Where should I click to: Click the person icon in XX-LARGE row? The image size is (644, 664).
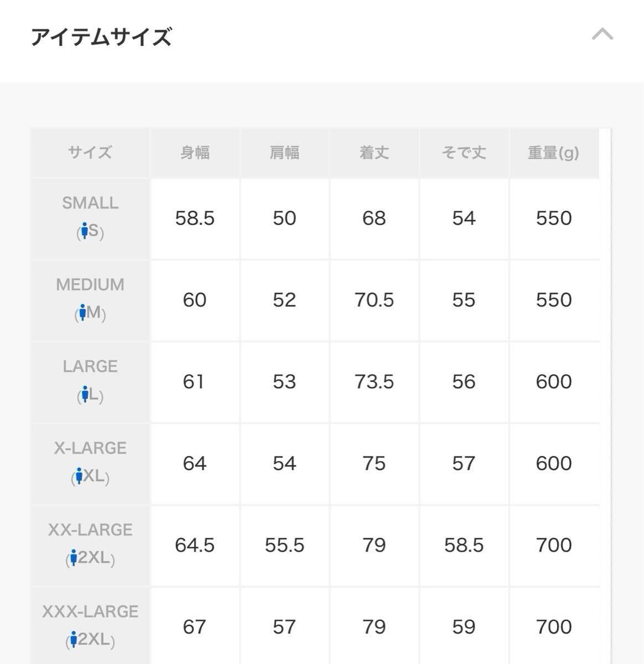point(73,558)
